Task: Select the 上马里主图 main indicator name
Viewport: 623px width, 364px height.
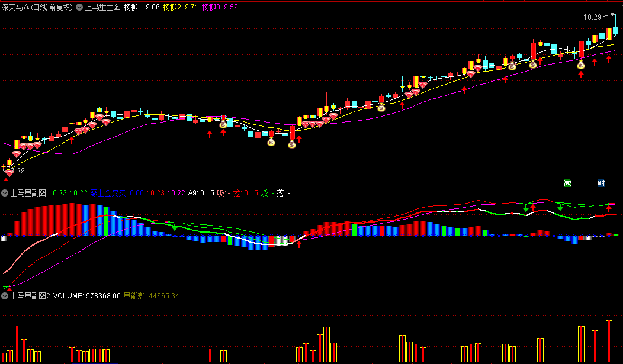Action: click(x=103, y=7)
